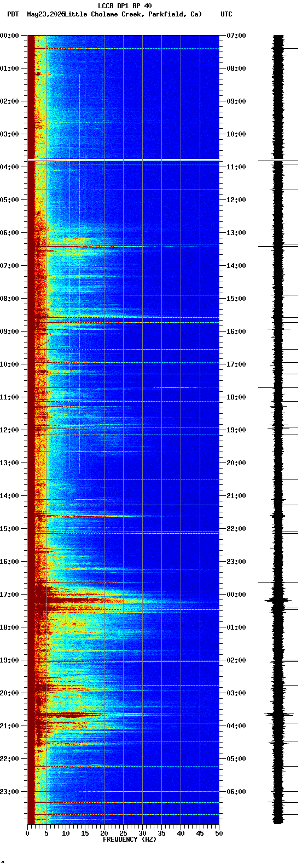Click the '35' frequency axis tick label
302x868 pixels.
point(161,833)
